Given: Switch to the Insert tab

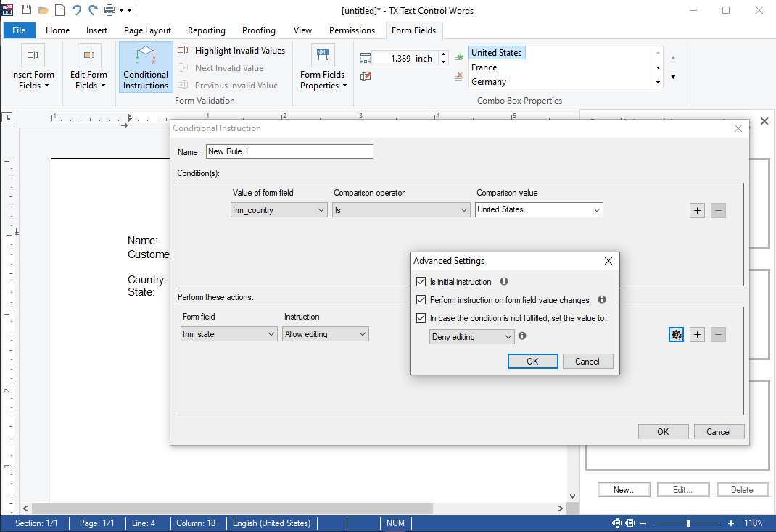Looking at the screenshot, I should [x=96, y=30].
